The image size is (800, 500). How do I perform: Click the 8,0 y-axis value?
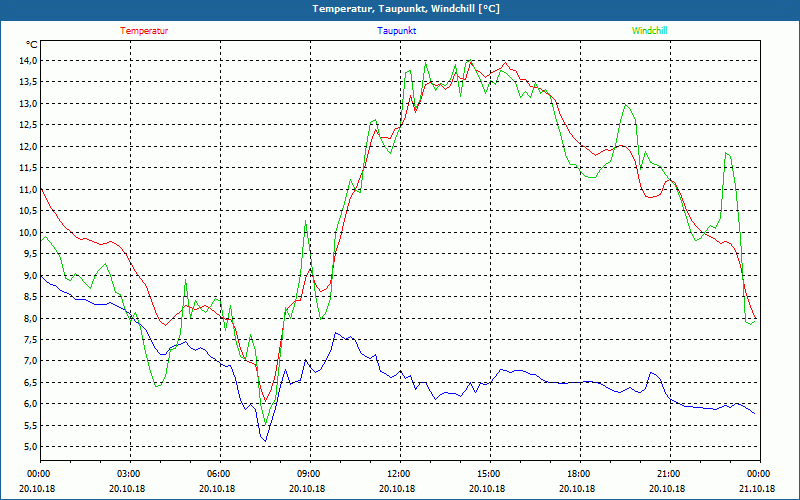click(31, 318)
